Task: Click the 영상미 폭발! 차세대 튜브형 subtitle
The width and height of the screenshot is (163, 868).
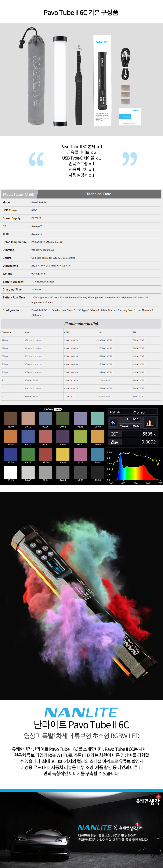Action: click(x=81, y=736)
